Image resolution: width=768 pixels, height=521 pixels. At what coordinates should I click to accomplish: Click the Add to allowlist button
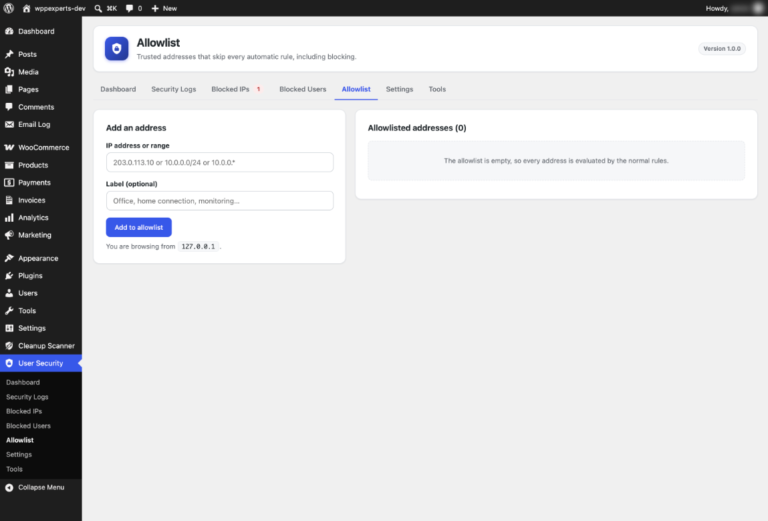coord(139,227)
